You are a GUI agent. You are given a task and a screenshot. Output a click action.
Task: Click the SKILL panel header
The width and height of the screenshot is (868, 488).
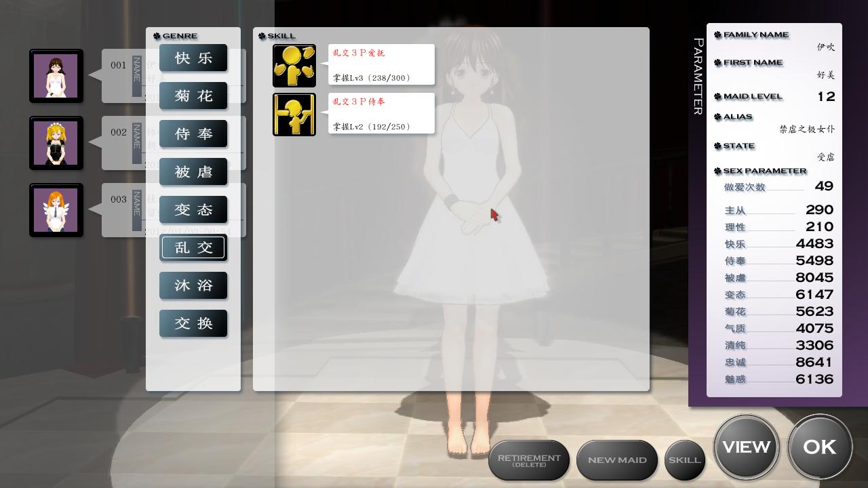click(277, 36)
